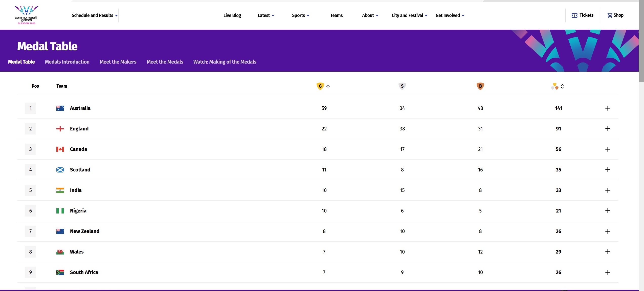Expand Canada medal details
Image resolution: width=644 pixels, height=291 pixels.
(x=608, y=149)
